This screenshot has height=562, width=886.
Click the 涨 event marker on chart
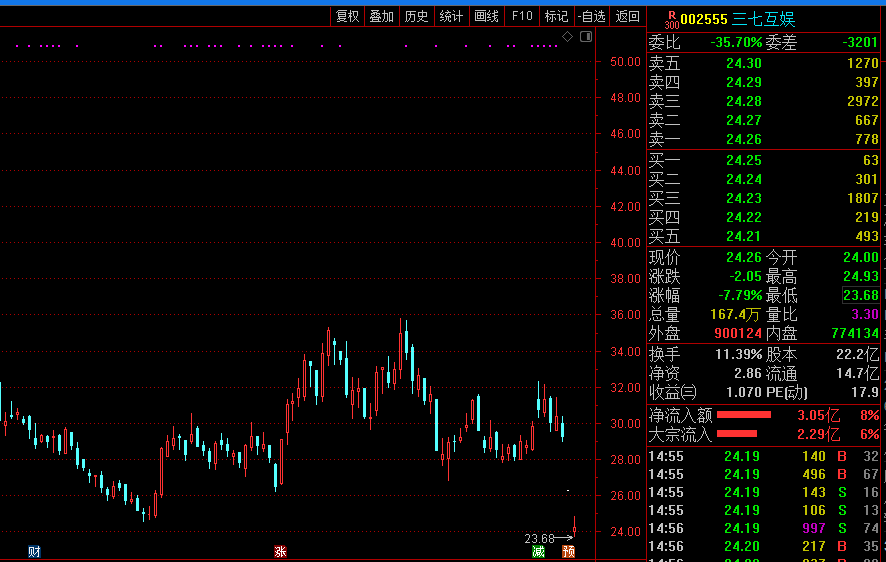[280, 551]
